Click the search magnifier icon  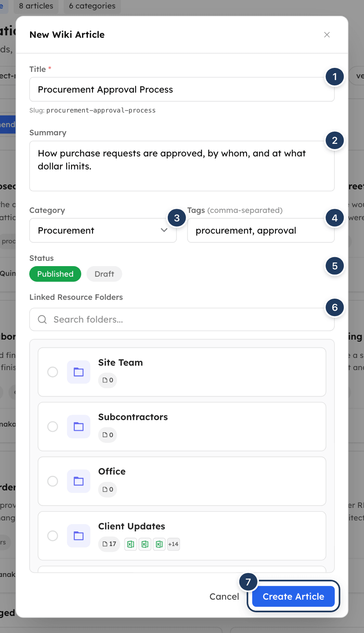tap(42, 319)
